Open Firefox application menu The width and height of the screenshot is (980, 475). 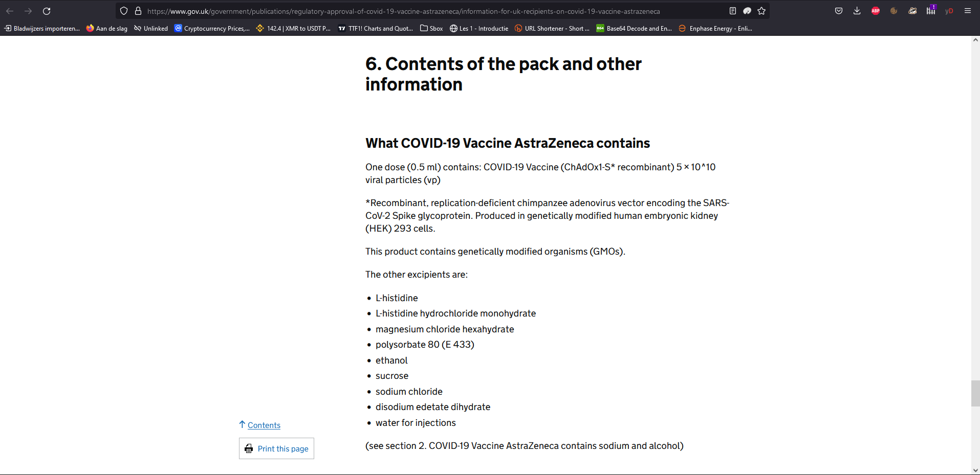click(x=968, y=11)
